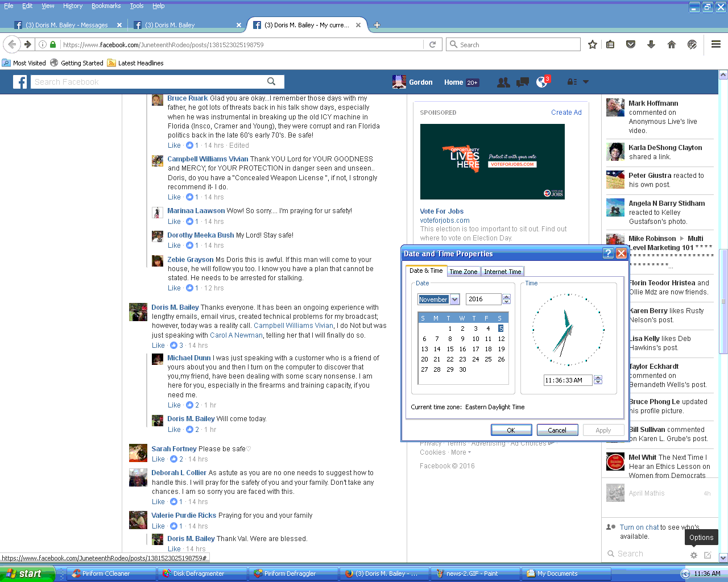Open the Firefox downloads arrow icon
Image resolution: width=728 pixels, height=582 pixels.
(x=651, y=44)
